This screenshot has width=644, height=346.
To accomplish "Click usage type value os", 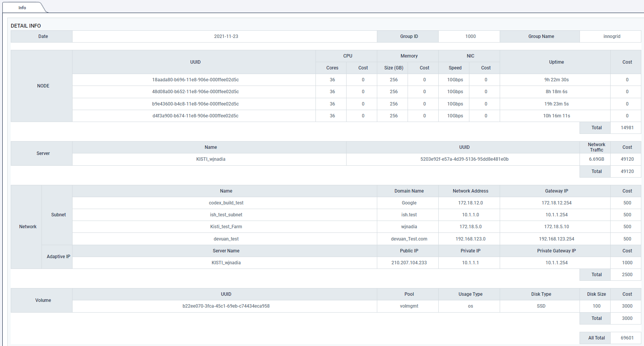I will click(x=471, y=306).
